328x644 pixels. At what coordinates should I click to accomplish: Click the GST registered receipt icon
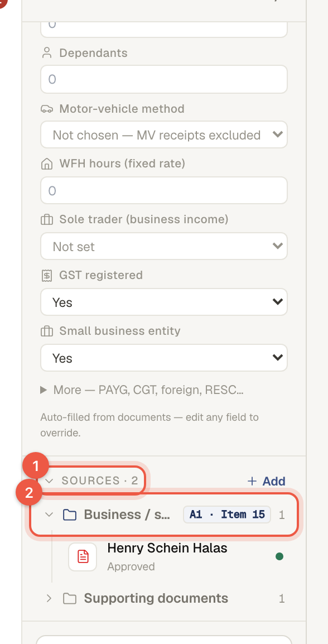point(47,275)
